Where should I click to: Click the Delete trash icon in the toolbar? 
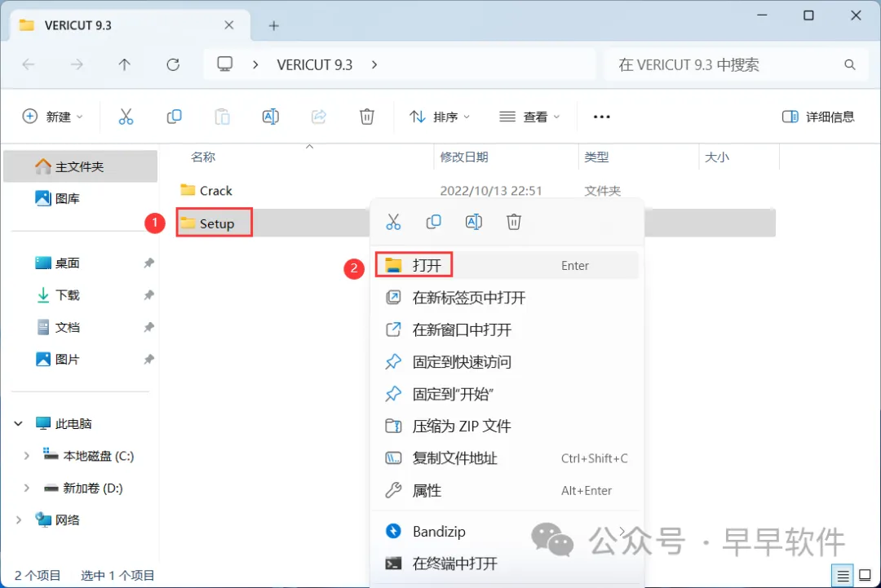click(x=367, y=117)
